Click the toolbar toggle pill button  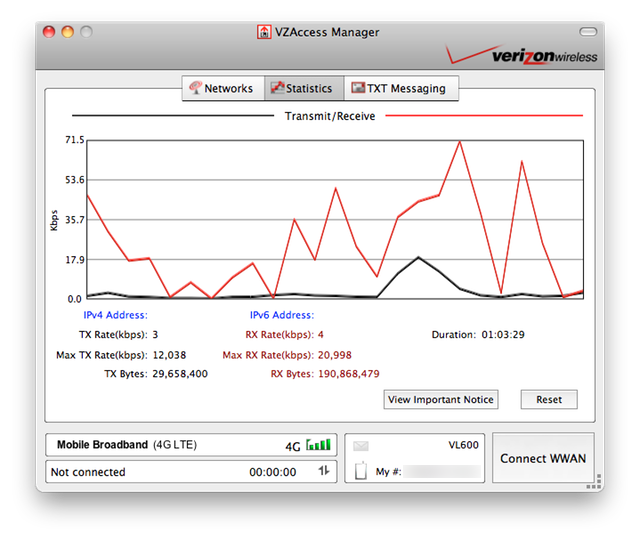[588, 31]
